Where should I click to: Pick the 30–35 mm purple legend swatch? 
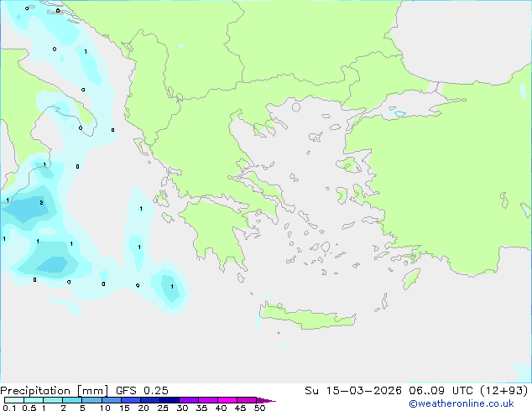click(x=188, y=400)
